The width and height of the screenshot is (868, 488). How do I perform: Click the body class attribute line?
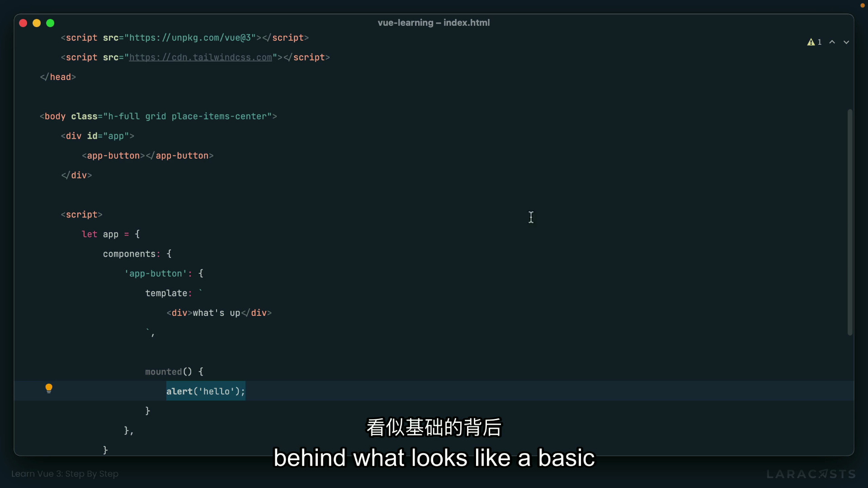click(x=158, y=116)
